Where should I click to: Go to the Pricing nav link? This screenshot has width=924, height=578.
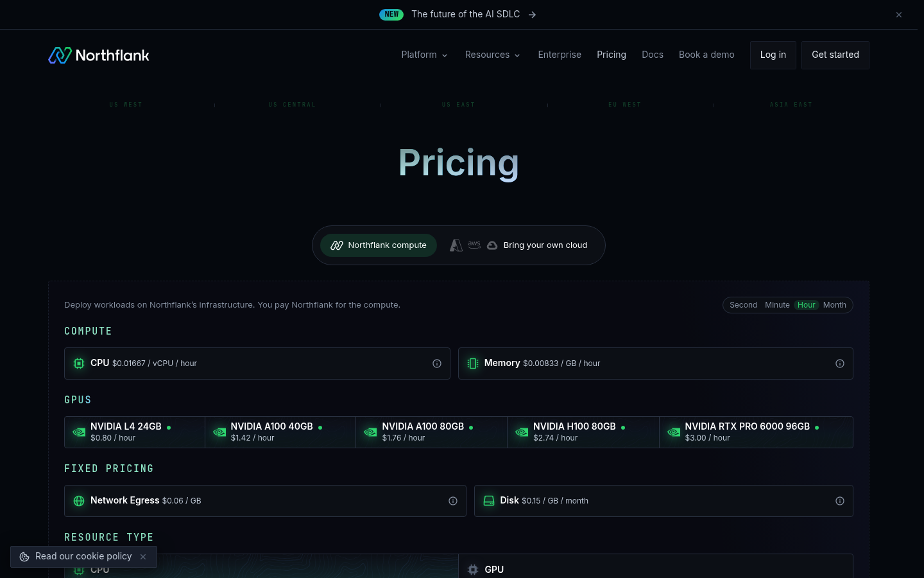(x=612, y=55)
